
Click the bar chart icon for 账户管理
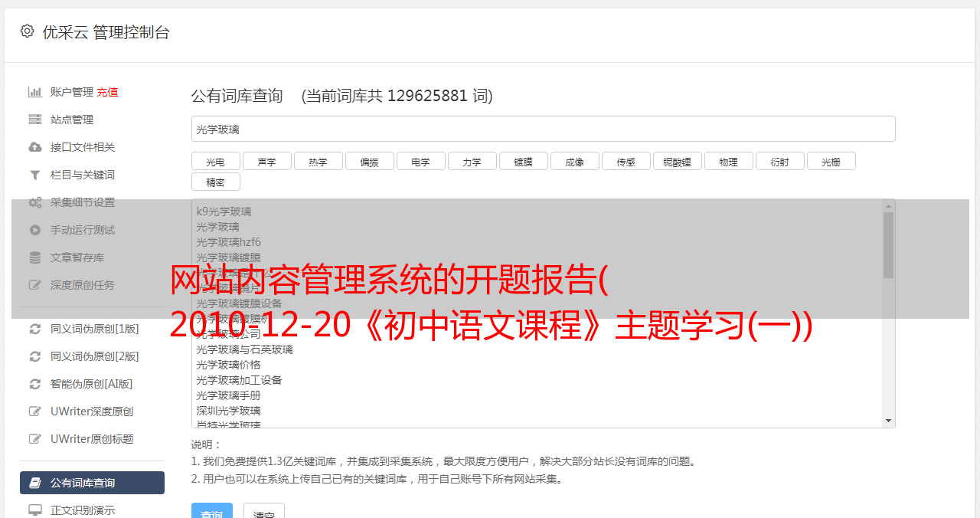click(x=35, y=92)
